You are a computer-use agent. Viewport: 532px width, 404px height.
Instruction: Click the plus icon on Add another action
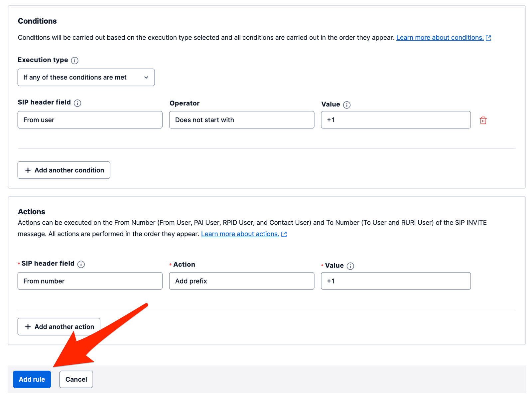point(28,326)
